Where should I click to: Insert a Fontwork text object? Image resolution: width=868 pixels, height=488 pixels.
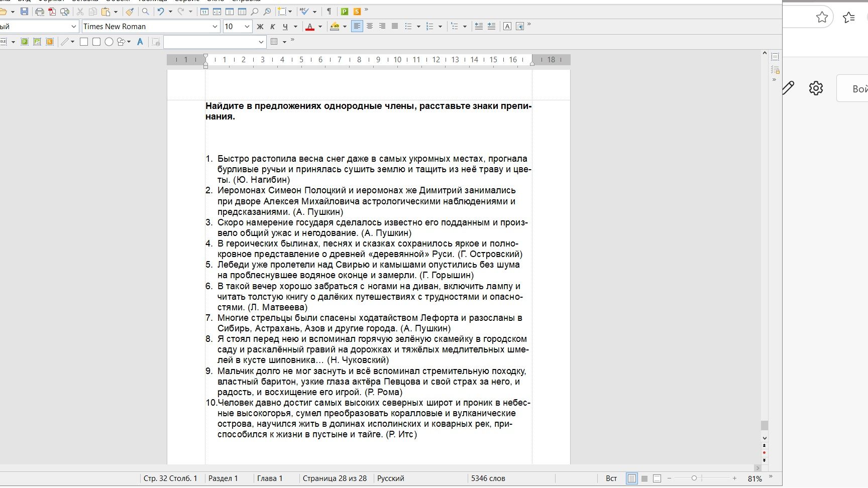(x=140, y=42)
